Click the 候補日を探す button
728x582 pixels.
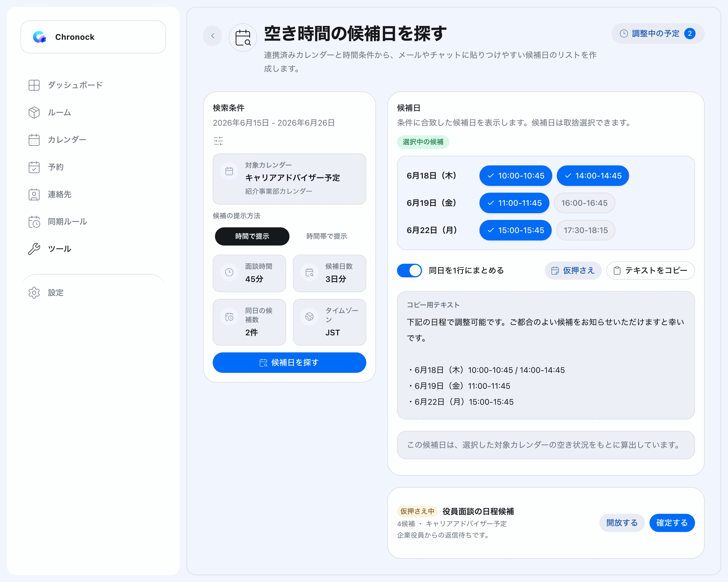tap(289, 362)
